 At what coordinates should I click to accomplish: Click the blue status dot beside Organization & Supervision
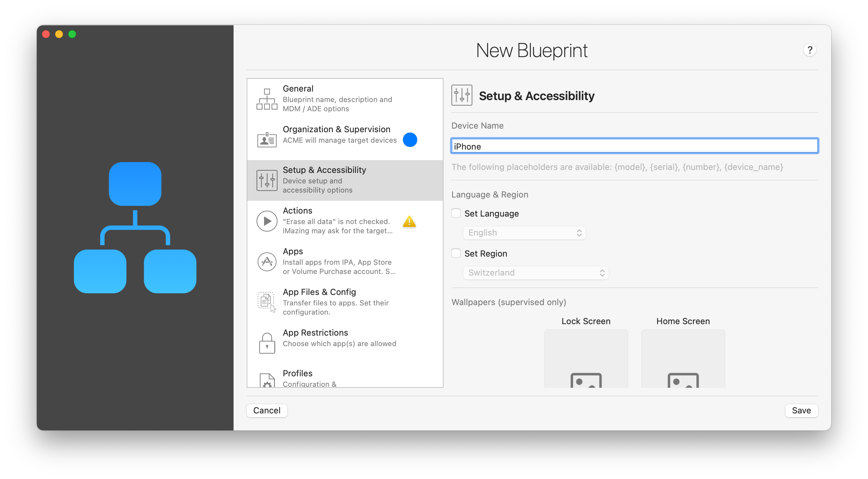pyautogui.click(x=410, y=140)
